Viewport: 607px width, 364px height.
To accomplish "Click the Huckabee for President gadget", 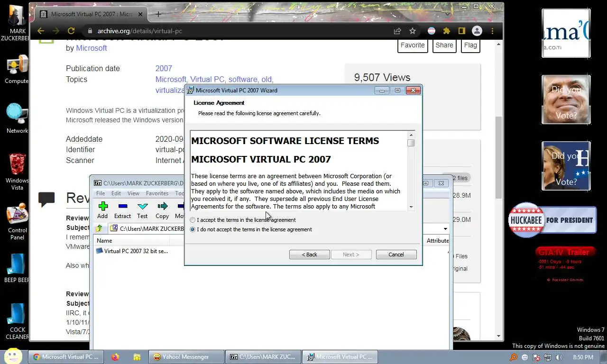I will coord(552,220).
